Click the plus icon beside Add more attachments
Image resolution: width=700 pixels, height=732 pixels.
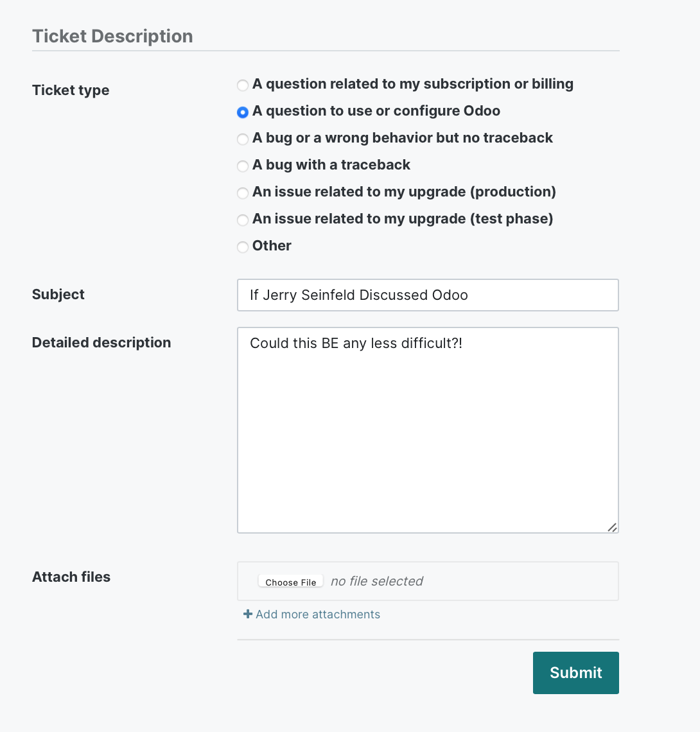tap(248, 614)
